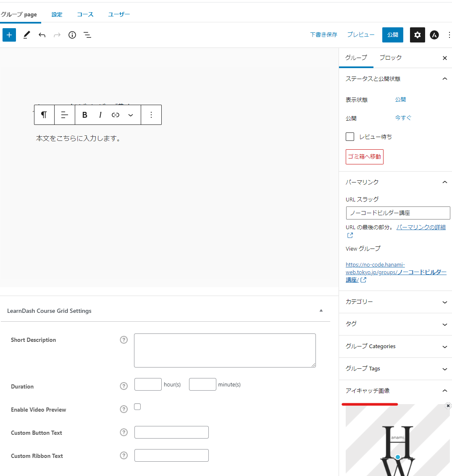Open more rich text options dropdown

[131, 115]
